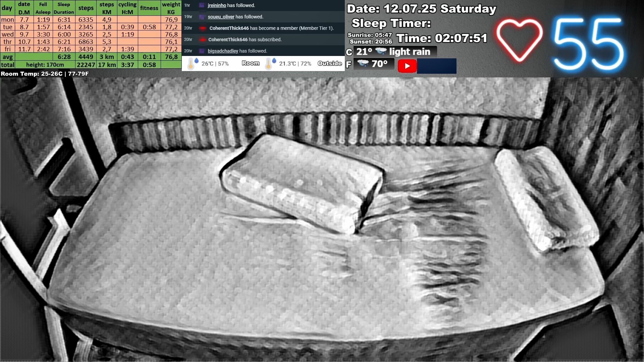The width and height of the screenshot is (644, 362).
Task: Click CoherentThick646 in the member tier event
Action: pos(229,28)
